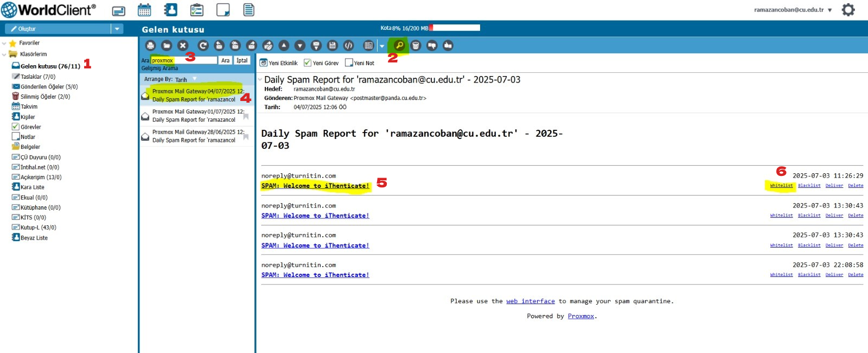Collapse the Klasörlerim folder tree
Image resolution: width=868 pixels, height=353 pixels.
(4, 54)
